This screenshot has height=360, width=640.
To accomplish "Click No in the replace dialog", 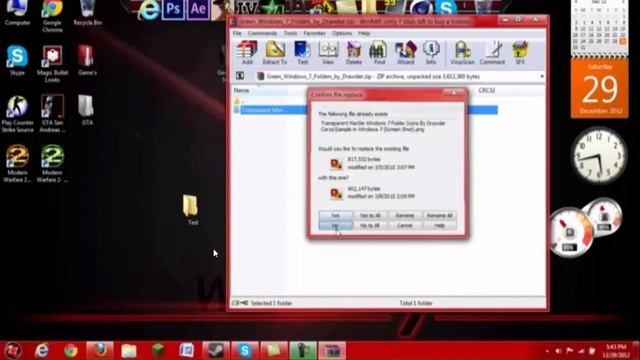I will [336, 225].
